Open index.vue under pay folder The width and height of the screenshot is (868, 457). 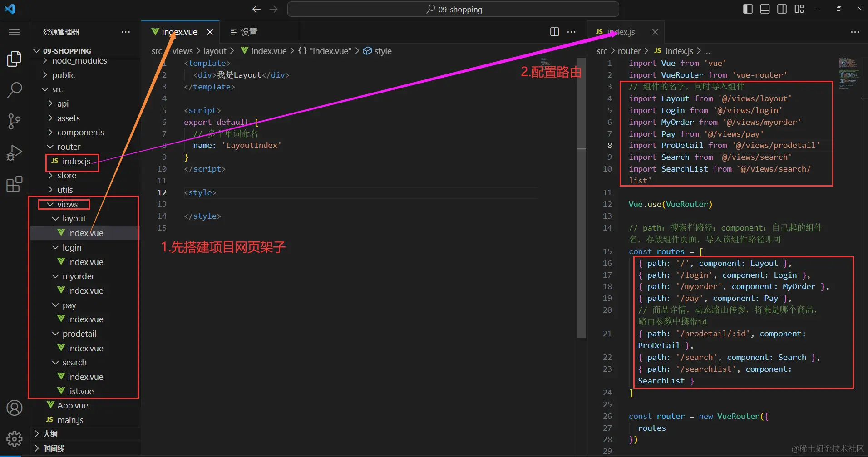[85, 319]
